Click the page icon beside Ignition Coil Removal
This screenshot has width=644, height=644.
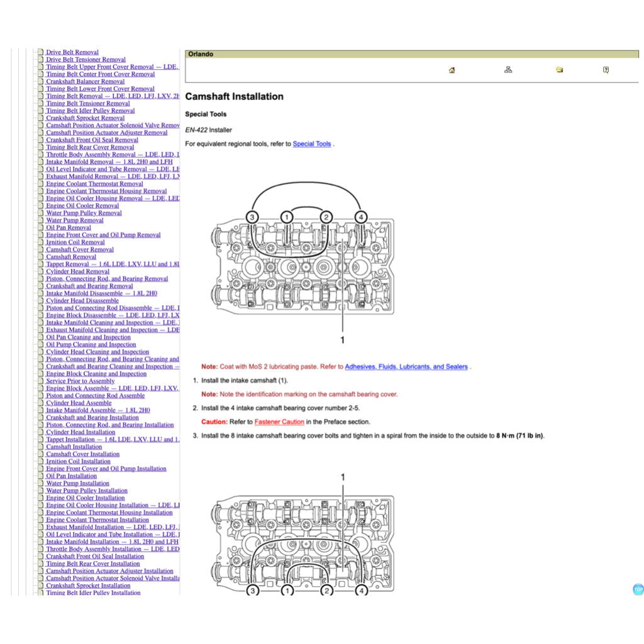point(40,242)
